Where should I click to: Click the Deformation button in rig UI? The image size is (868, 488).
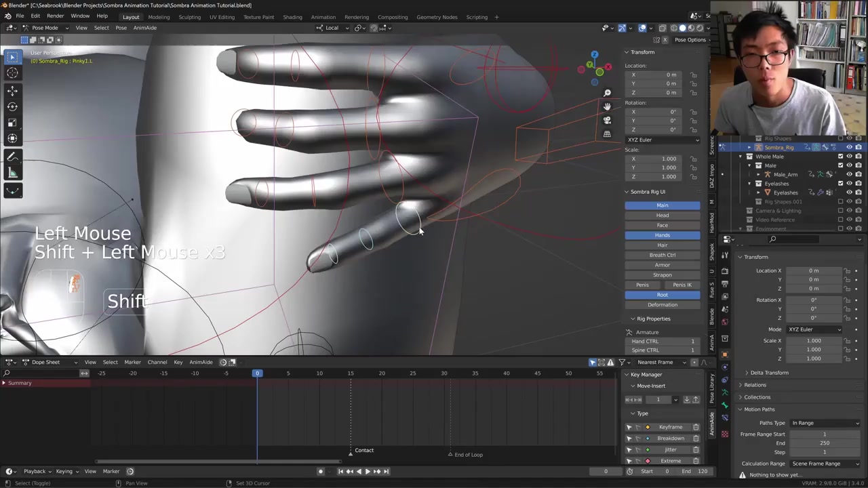[662, 305]
